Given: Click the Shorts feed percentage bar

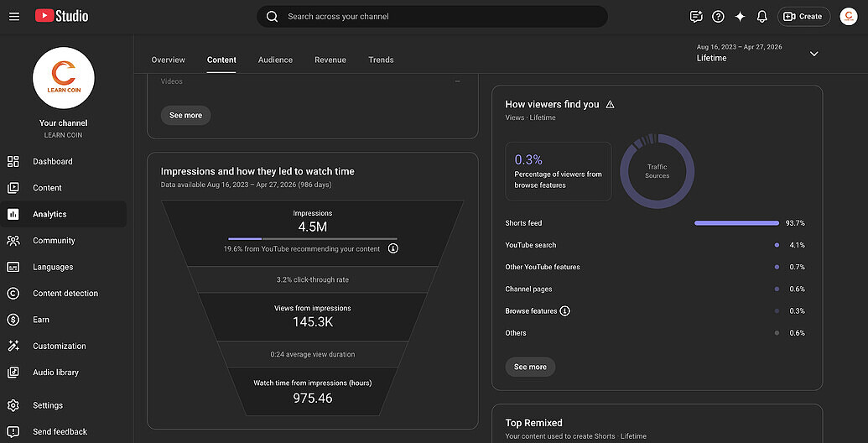Looking at the screenshot, I should 737,223.
